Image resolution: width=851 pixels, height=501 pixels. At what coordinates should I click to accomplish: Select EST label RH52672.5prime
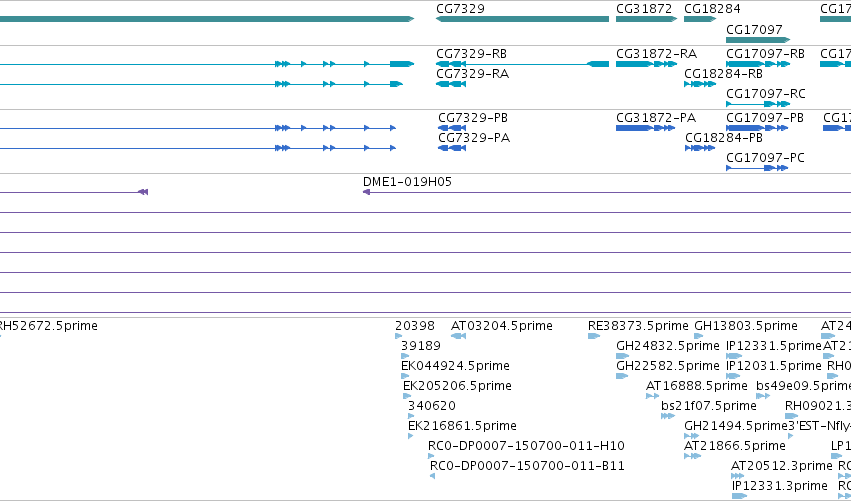tap(48, 326)
